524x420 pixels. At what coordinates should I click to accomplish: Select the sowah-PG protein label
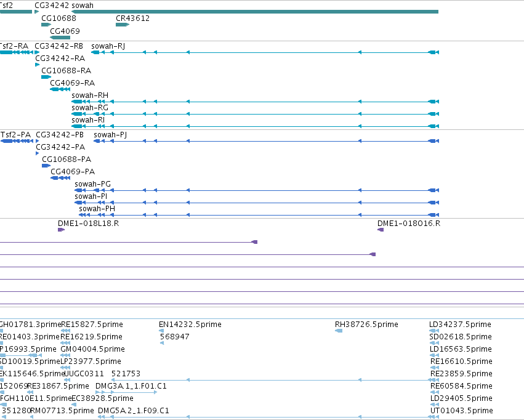point(92,184)
